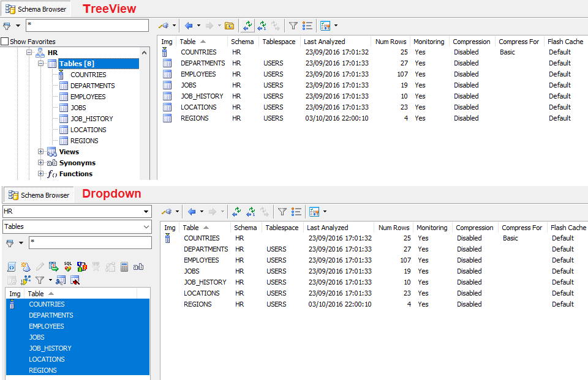Viewport: 588px width, 380px height.
Task: Click the filter text field in top panel
Action: pos(87,26)
